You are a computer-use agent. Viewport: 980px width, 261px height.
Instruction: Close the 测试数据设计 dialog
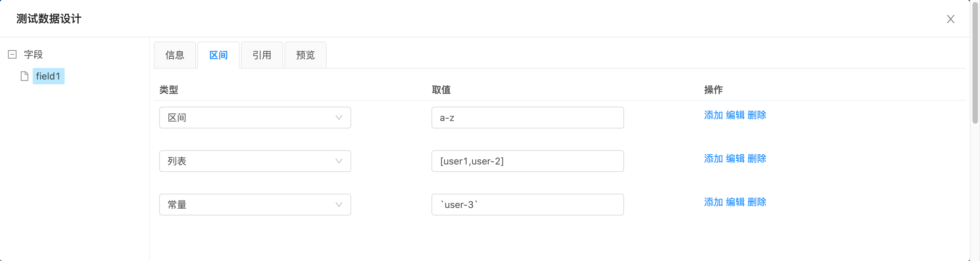(950, 19)
